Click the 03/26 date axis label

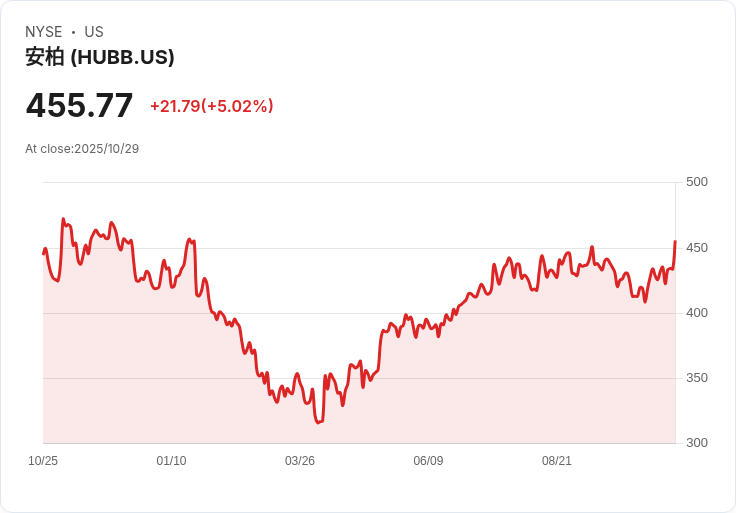point(300,461)
